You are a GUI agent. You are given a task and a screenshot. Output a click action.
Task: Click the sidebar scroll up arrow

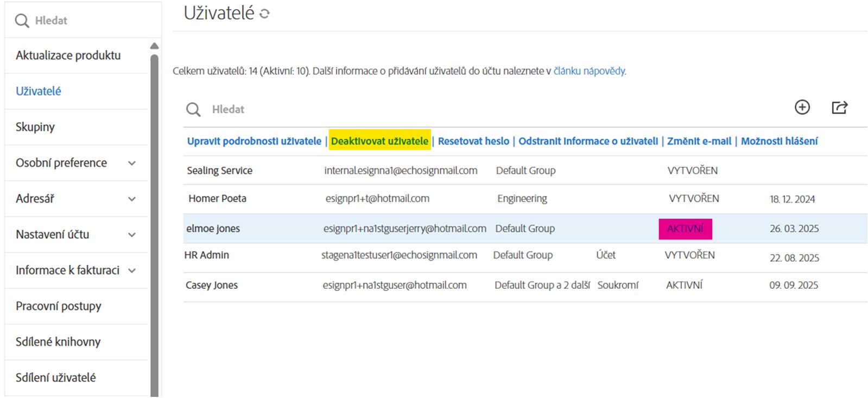click(x=155, y=46)
